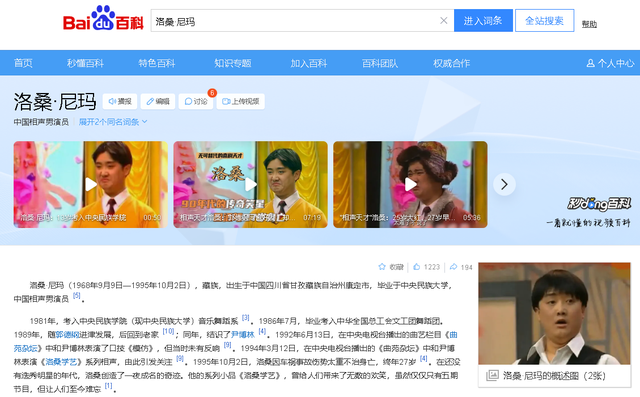
Task: Click the 播报 audio button
Action: pyautogui.click(x=120, y=101)
